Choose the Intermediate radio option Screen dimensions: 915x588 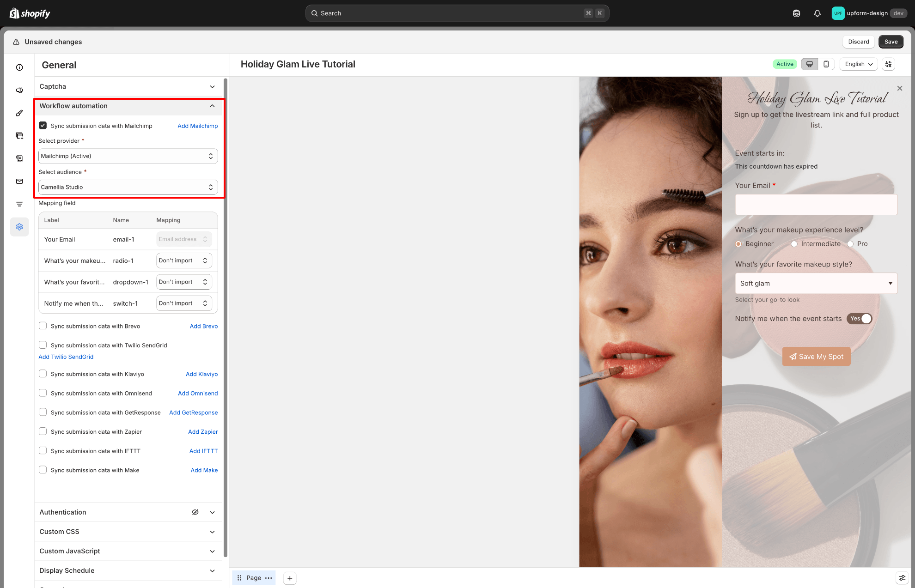[x=794, y=244]
